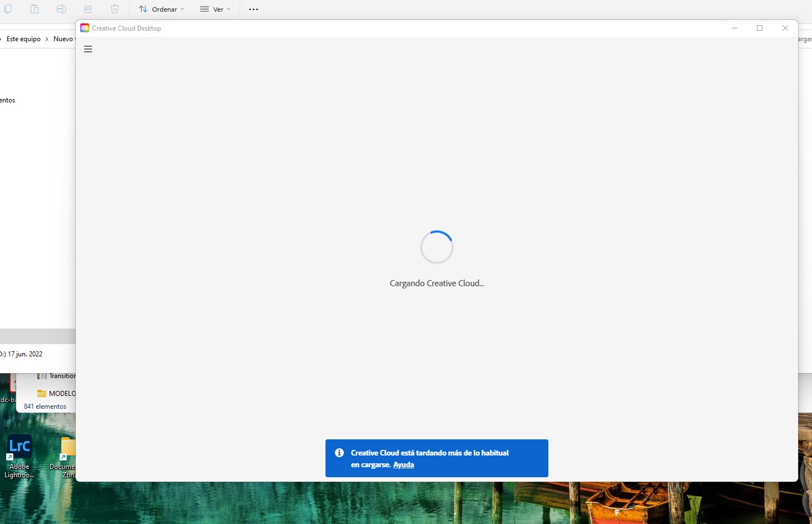This screenshot has height=524, width=812.
Task: Click the Ayuda link in the banner
Action: pos(403,464)
